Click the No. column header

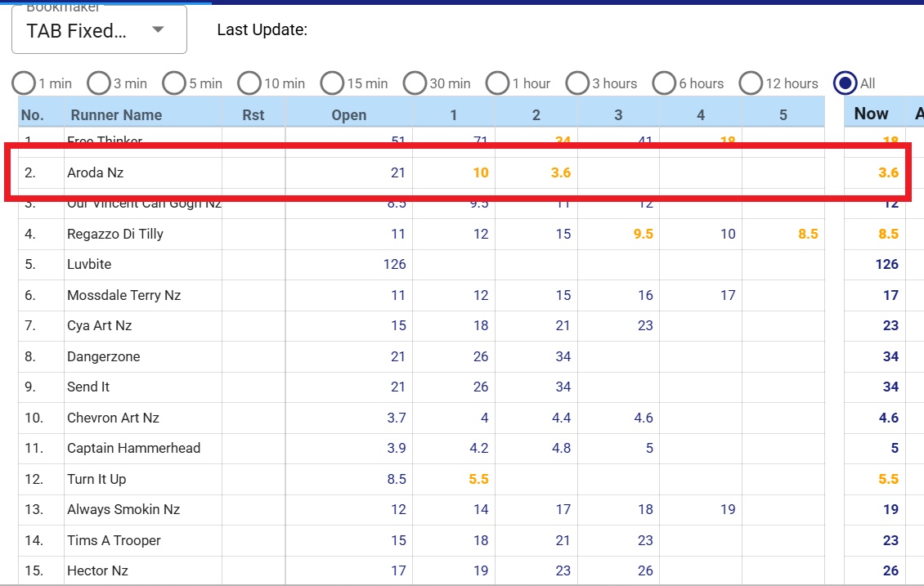[33, 115]
